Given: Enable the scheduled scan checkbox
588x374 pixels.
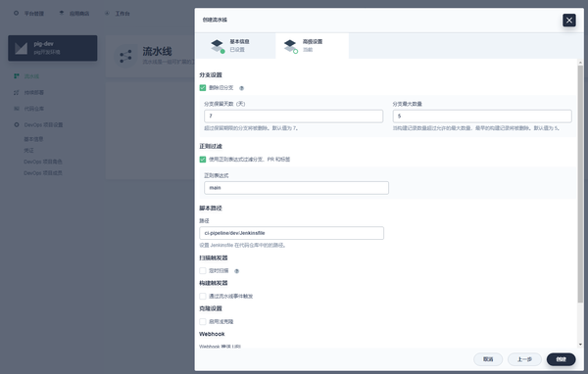Looking at the screenshot, I should (x=203, y=270).
